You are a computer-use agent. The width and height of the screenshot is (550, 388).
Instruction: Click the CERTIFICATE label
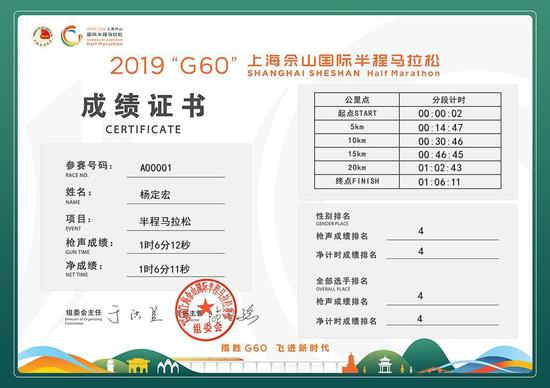143,129
